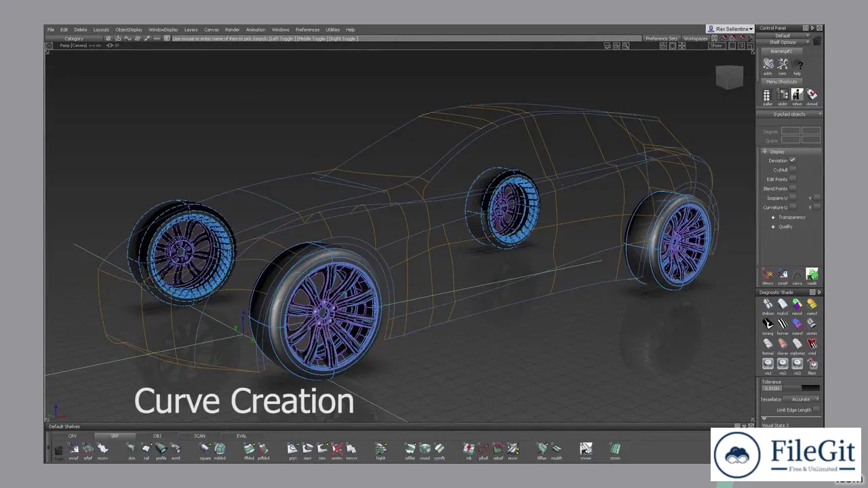This screenshot has height=488, width=868.
Task: Open the Shelf Options dropdown
Action: coord(784,42)
